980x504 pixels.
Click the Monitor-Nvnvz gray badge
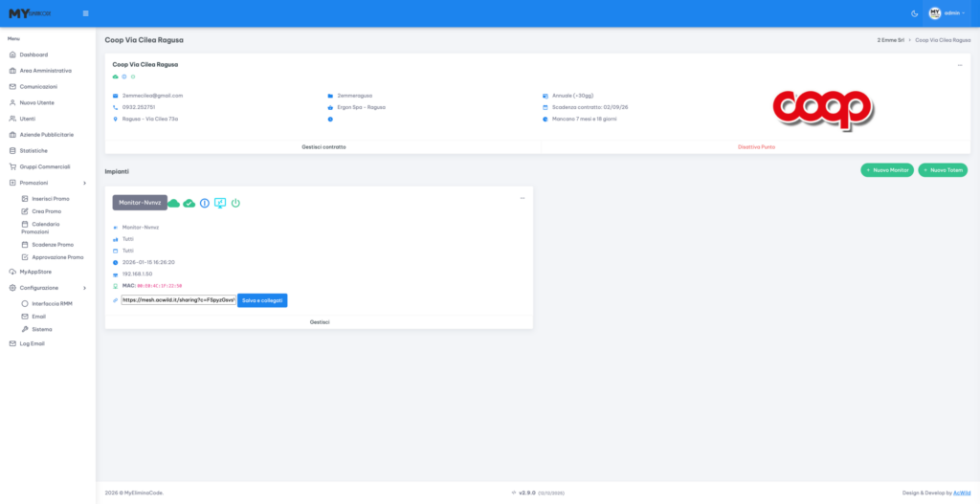click(140, 203)
